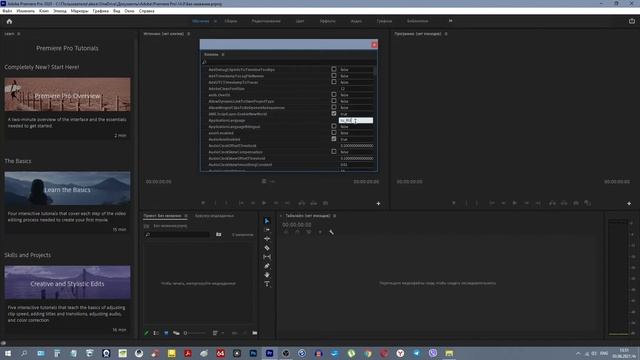Click the Project panel search field
The image size is (640, 360).
177,235
